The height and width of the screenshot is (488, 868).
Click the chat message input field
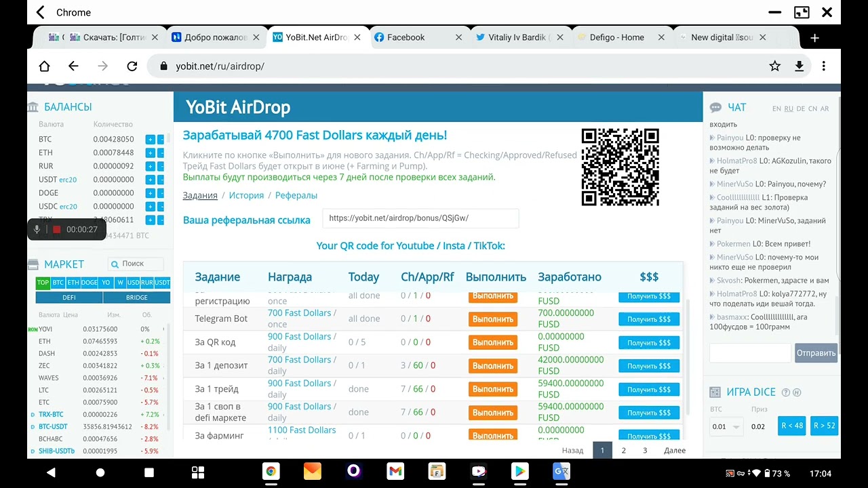pos(750,353)
